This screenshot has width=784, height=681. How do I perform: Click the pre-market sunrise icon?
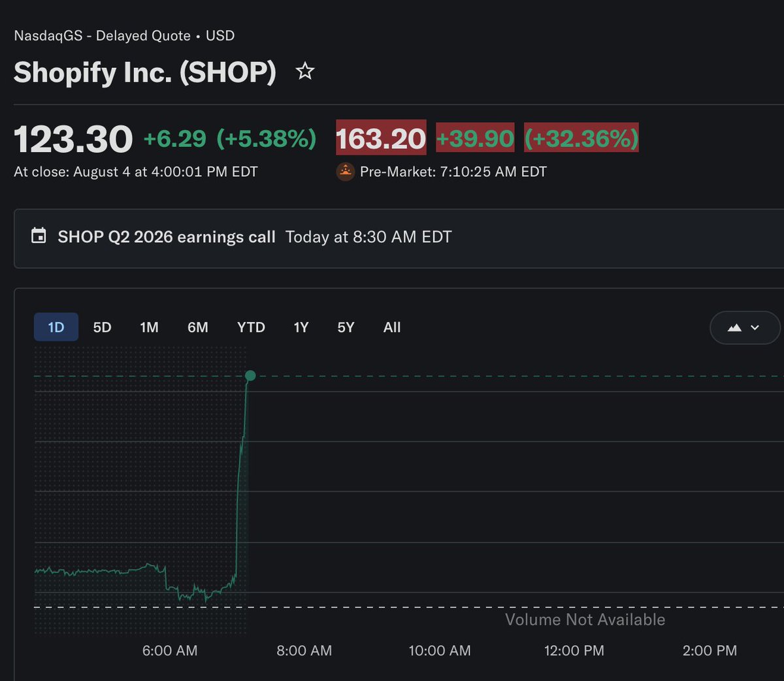pos(345,172)
